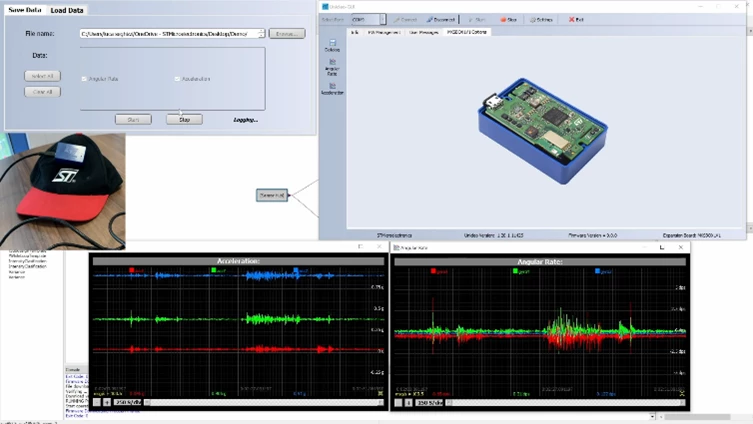Click the Disconnect toolbar button

pos(440,20)
